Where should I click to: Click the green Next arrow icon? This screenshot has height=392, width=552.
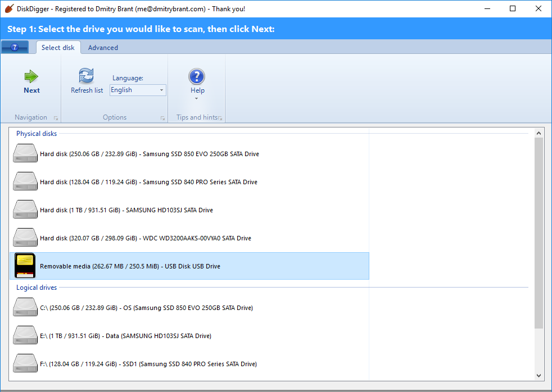(x=31, y=76)
